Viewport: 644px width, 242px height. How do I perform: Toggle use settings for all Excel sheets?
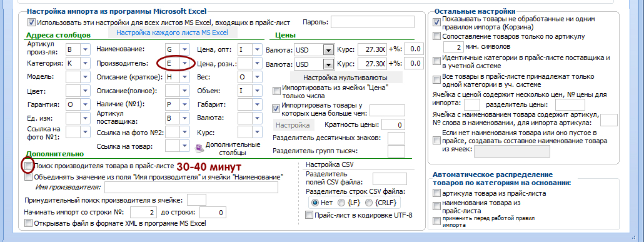tap(31, 23)
